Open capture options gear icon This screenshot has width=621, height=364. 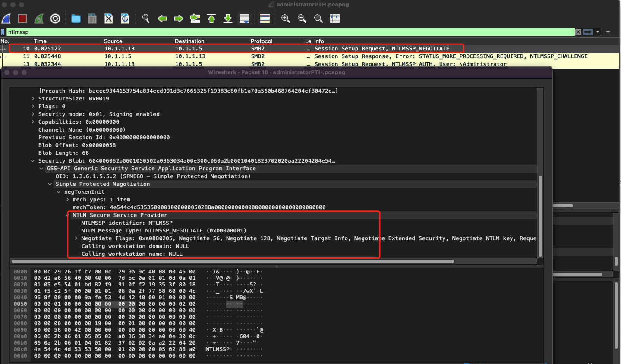55,19
